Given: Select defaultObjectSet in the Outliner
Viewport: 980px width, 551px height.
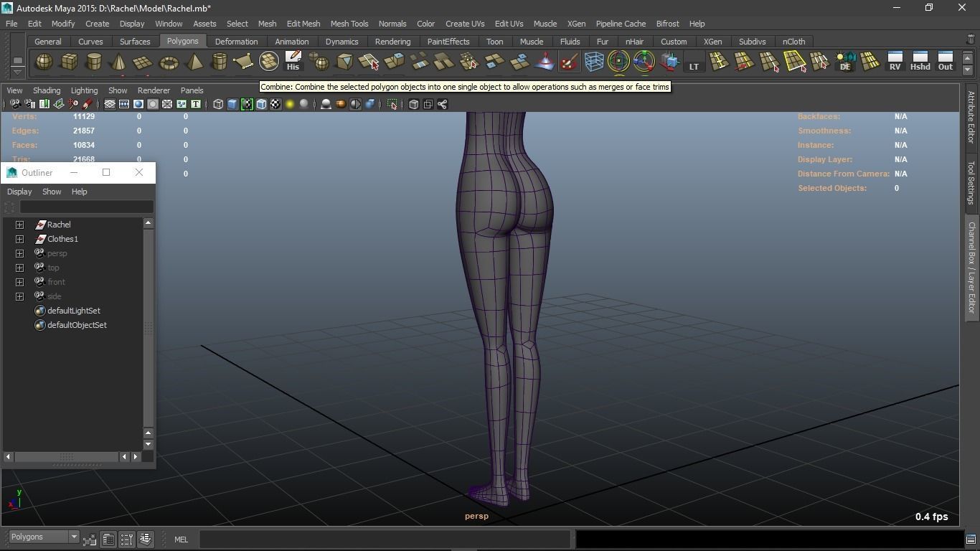Looking at the screenshot, I should (x=77, y=325).
